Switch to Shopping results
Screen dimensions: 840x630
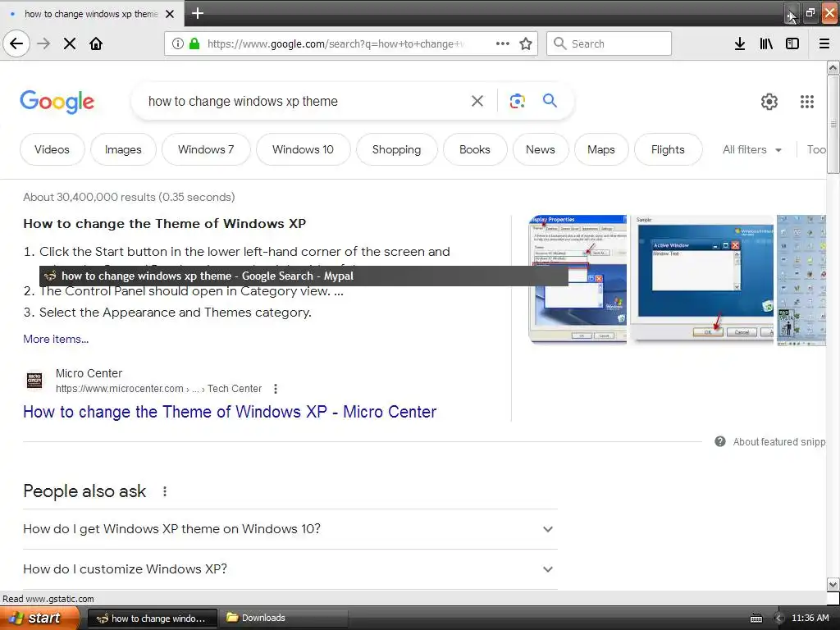(396, 149)
